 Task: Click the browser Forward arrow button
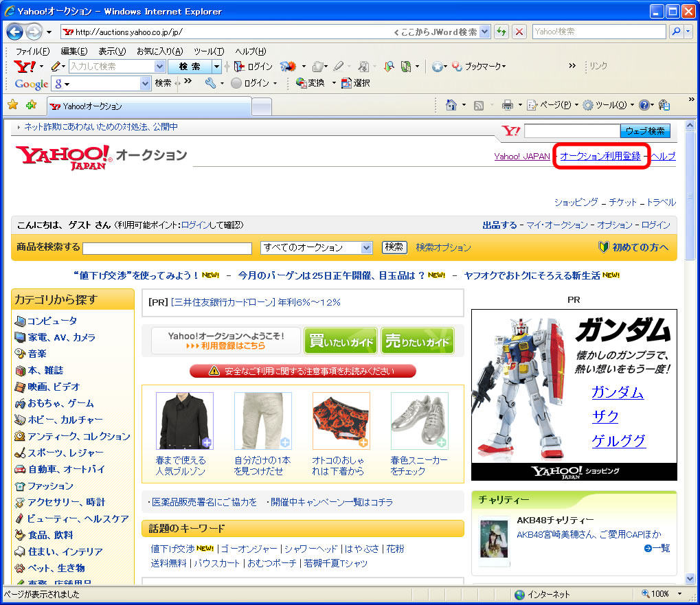click(34, 32)
